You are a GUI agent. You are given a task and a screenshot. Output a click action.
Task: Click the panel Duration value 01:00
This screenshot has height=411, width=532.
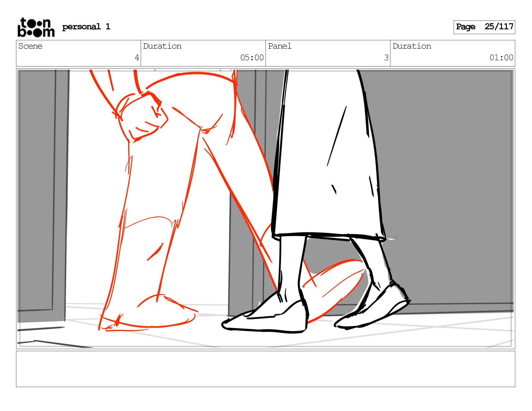501,58
